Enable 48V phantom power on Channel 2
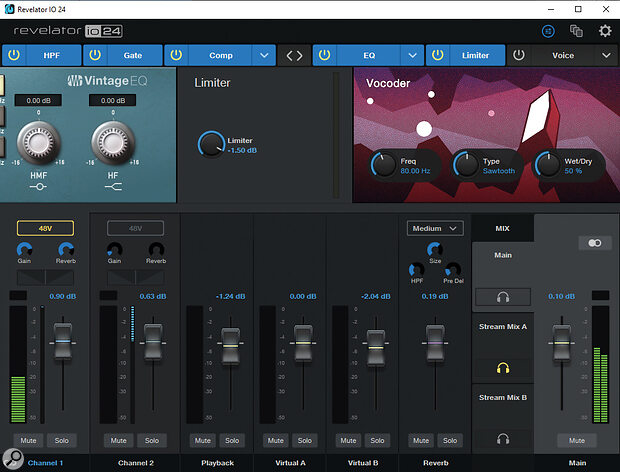620x472 pixels. (135, 228)
